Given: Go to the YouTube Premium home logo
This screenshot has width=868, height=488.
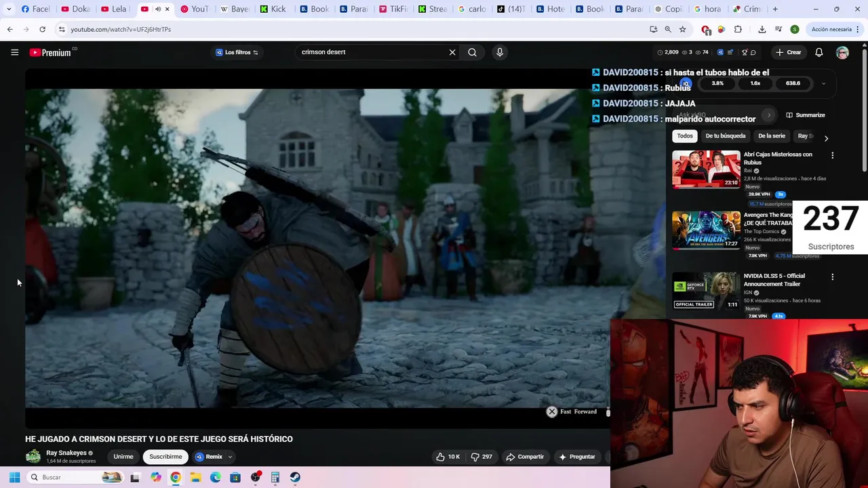Looking at the screenshot, I should pyautogui.click(x=50, y=52).
